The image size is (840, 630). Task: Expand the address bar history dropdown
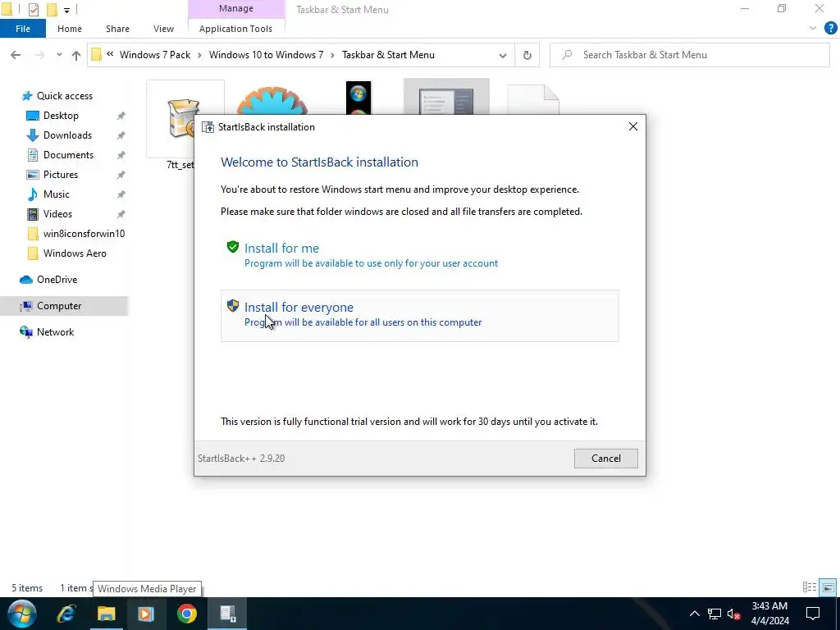click(503, 55)
